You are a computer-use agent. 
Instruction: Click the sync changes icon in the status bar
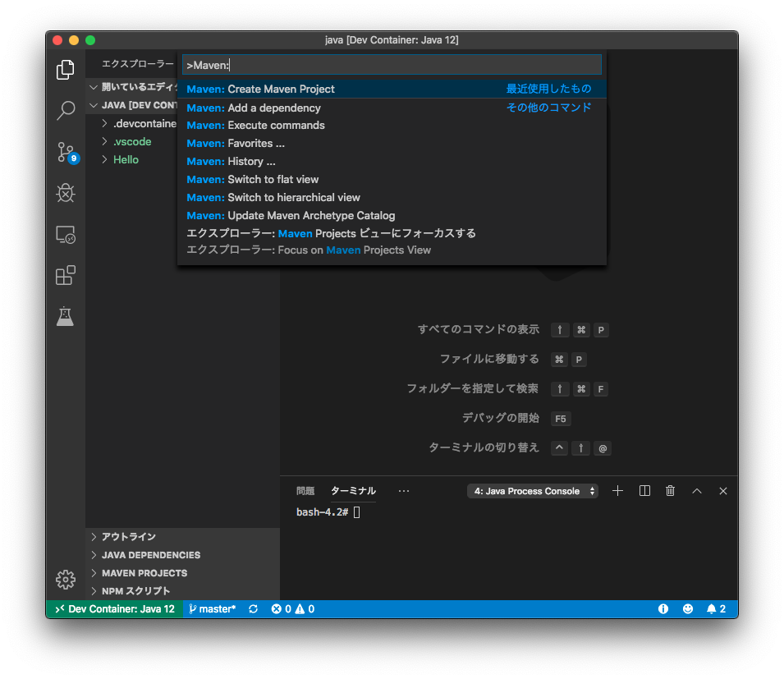(x=254, y=609)
